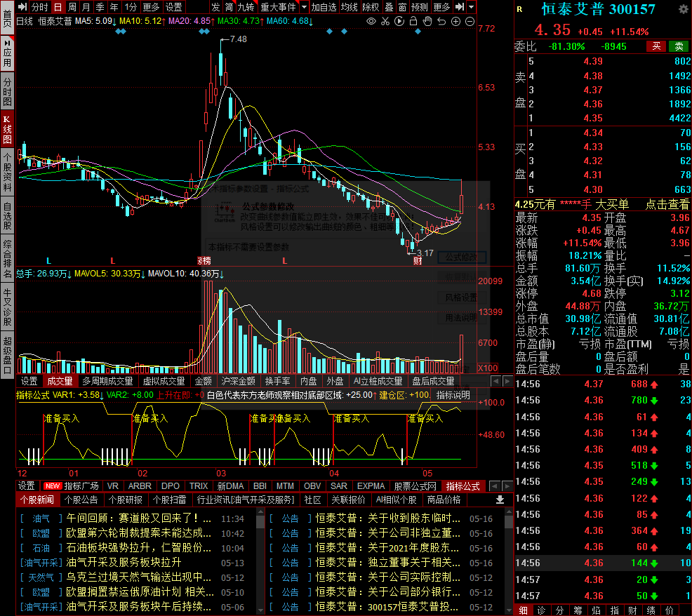Screen dimensions: 692x616
Task: Toggle indicator visibility eye icon
Action: (x=371, y=21)
